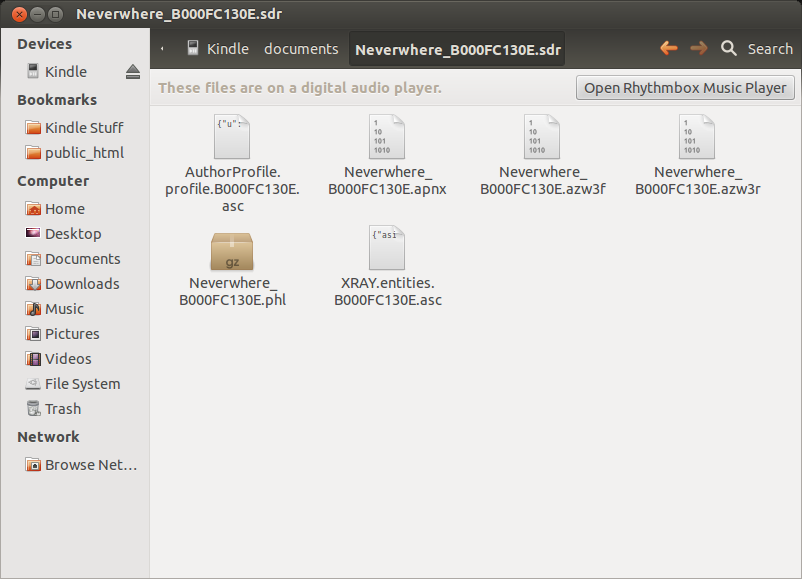Image resolution: width=802 pixels, height=579 pixels.
Task: Click the Bookmarks section header
Action: pyautogui.click(x=57, y=100)
